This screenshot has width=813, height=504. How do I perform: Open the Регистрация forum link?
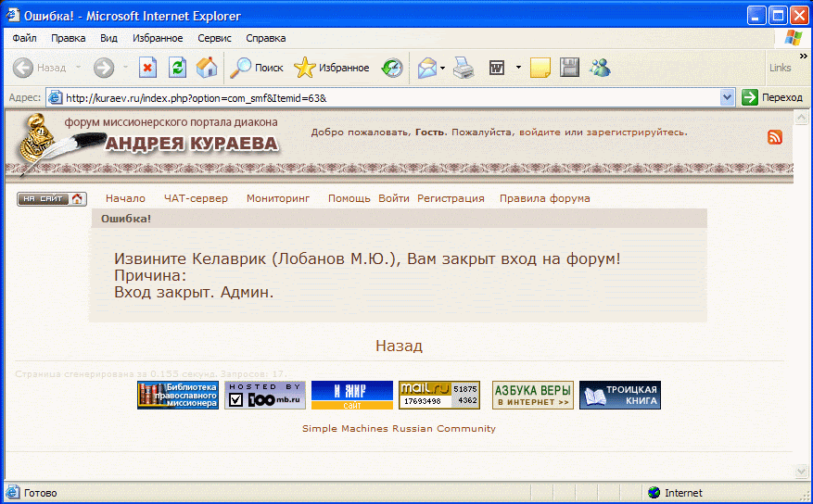coord(451,198)
